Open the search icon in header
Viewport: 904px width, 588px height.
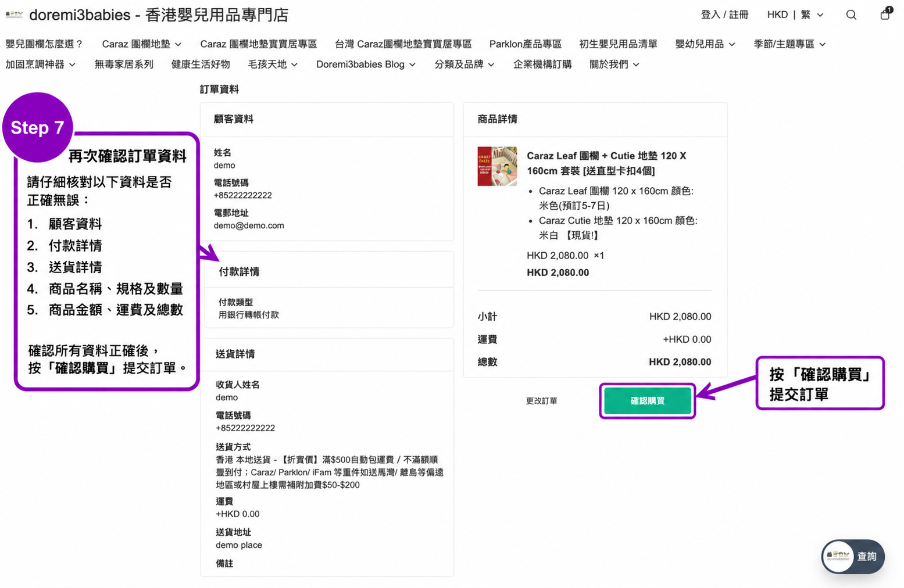tap(851, 15)
